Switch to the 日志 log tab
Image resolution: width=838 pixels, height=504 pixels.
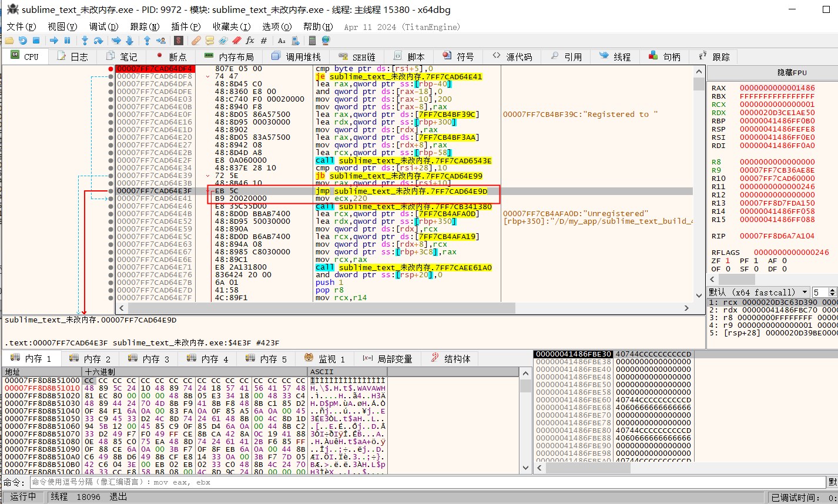click(72, 56)
